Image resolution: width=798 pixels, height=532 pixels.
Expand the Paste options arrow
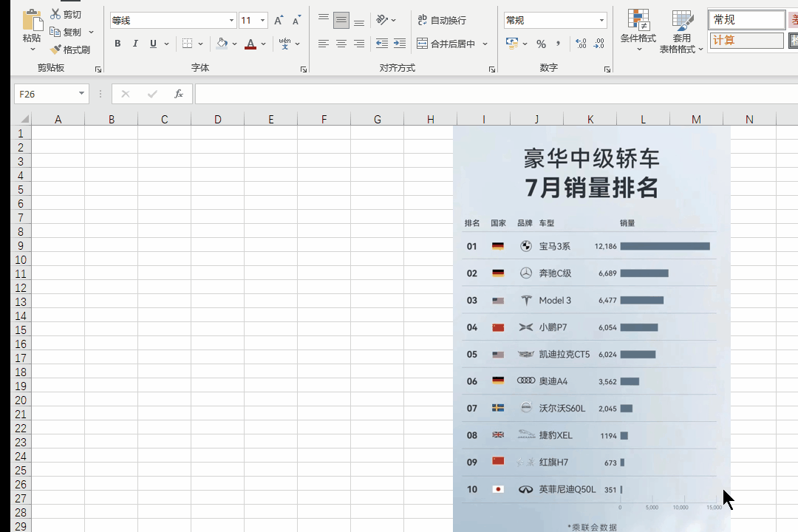[x=33, y=50]
